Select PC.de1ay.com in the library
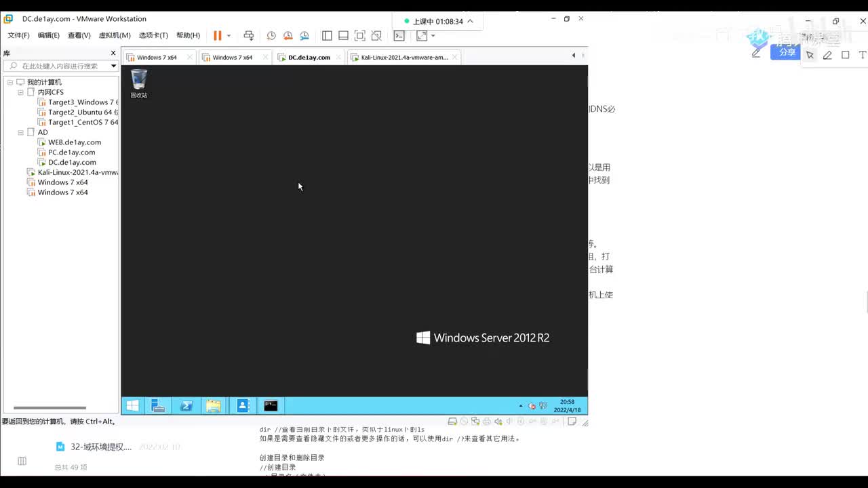Screen dimensions: 868x488 coord(66,152)
